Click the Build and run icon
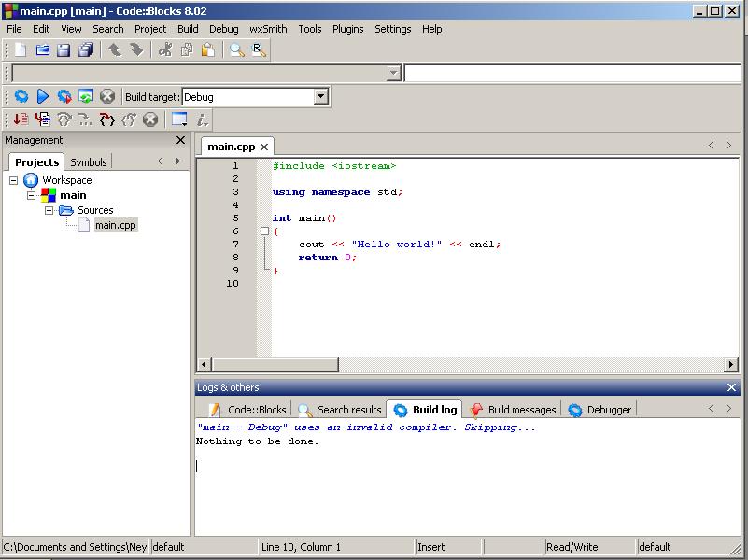 (64, 96)
